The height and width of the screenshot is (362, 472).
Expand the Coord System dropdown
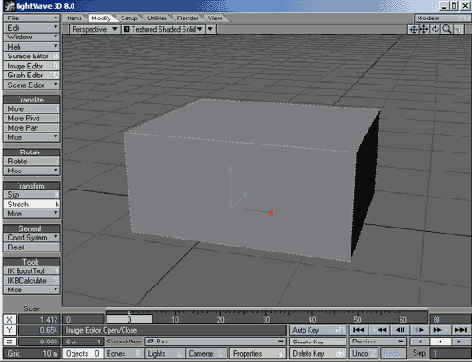pyautogui.click(x=32, y=237)
